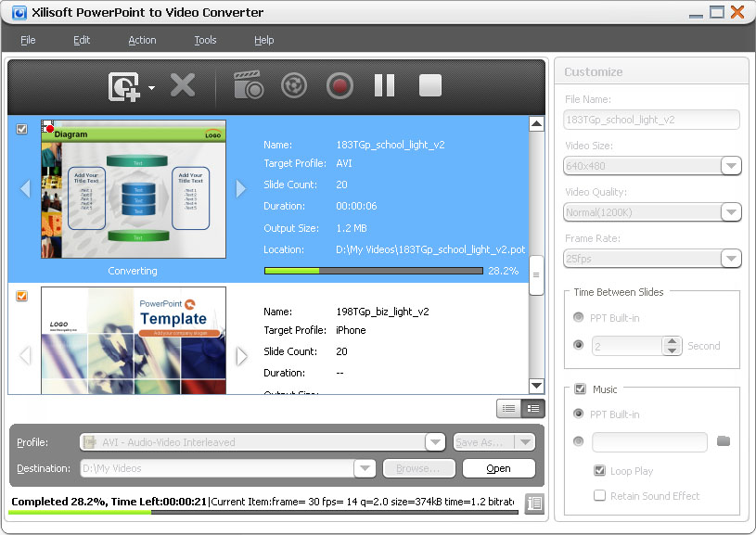Stop the conversion process
The width and height of the screenshot is (756, 535).
[429, 86]
